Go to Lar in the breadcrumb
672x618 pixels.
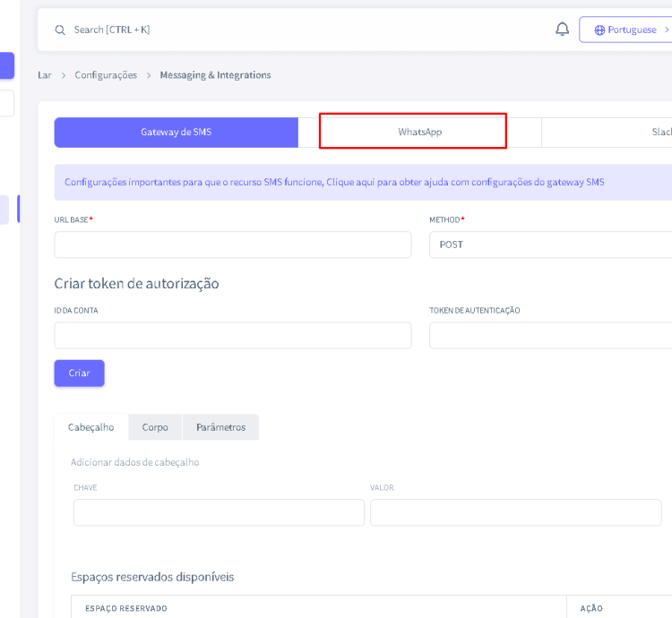[x=45, y=75]
